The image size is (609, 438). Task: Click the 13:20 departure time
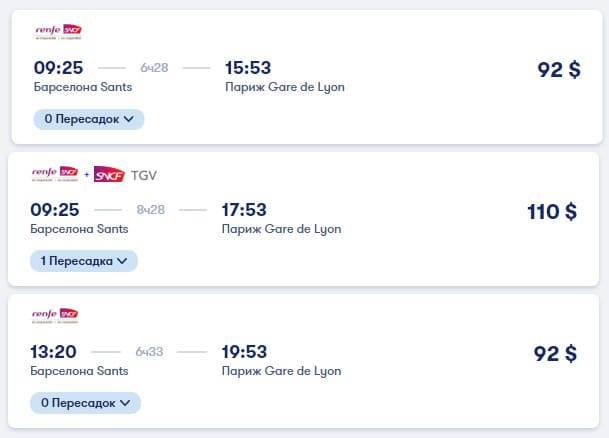click(x=53, y=352)
